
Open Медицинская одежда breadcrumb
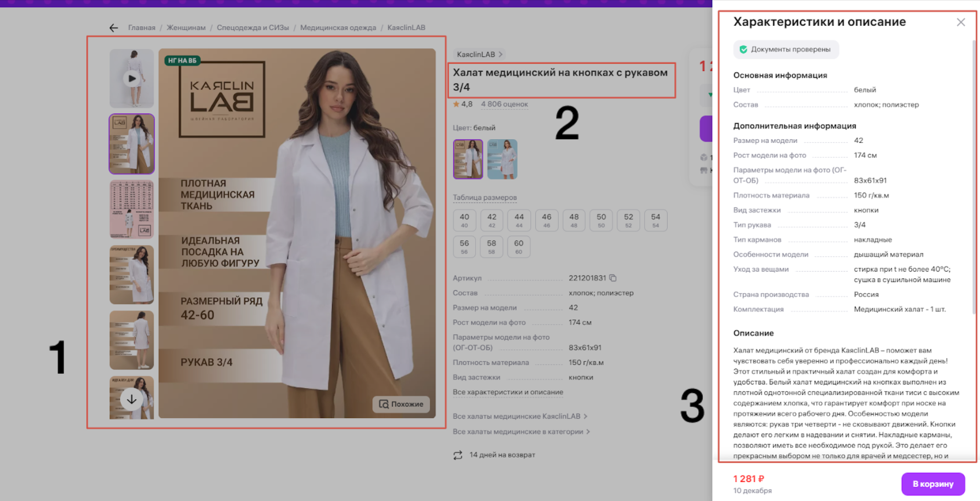click(338, 28)
